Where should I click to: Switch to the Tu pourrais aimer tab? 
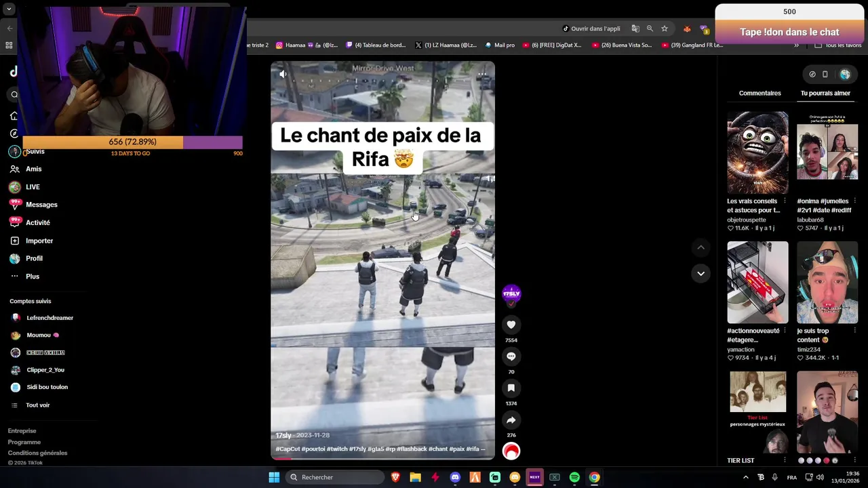(x=825, y=93)
